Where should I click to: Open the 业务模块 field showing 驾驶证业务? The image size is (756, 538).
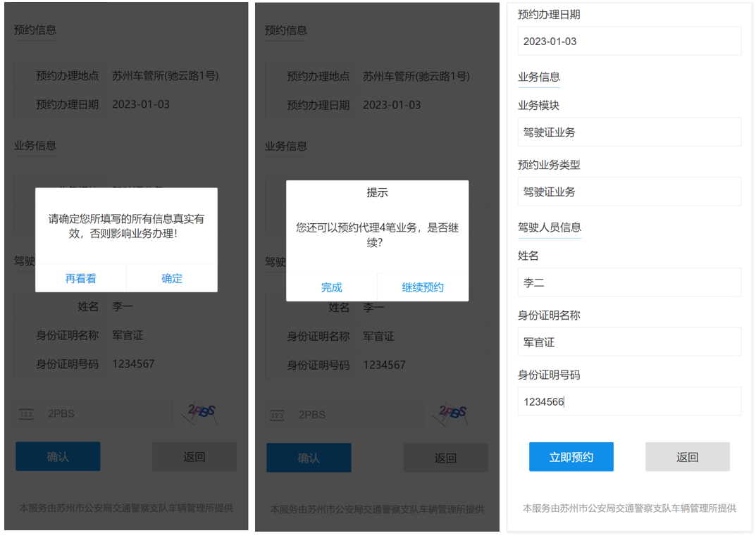tap(629, 132)
